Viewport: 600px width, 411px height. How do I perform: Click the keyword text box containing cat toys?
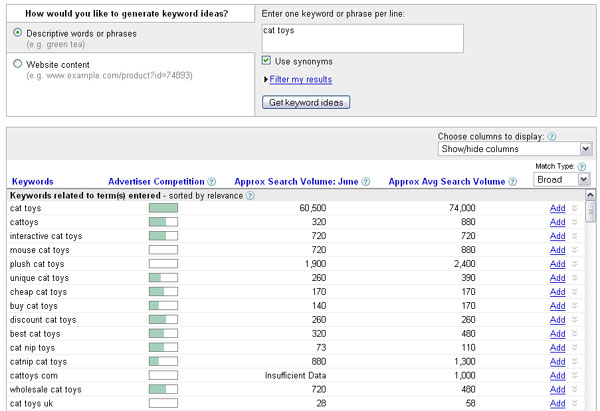tap(361, 38)
